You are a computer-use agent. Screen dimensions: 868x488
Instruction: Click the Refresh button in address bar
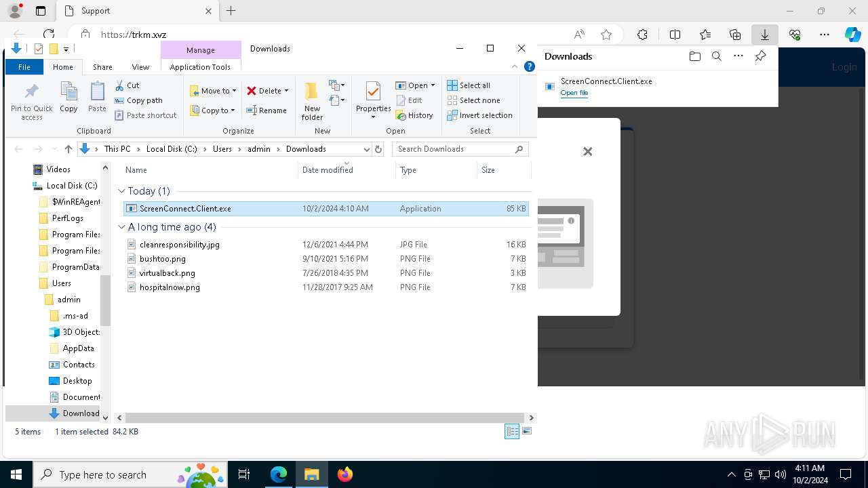coord(378,149)
